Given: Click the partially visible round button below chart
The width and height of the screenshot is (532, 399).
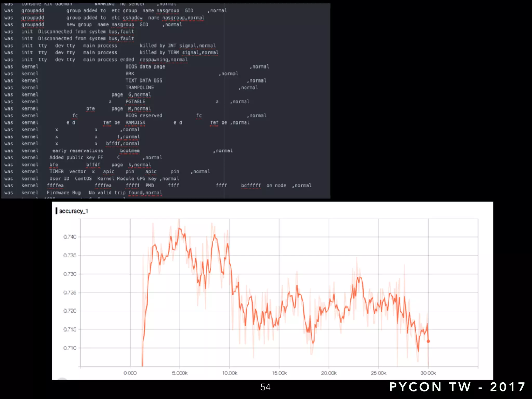Looking at the screenshot, I should pyautogui.click(x=62, y=379).
